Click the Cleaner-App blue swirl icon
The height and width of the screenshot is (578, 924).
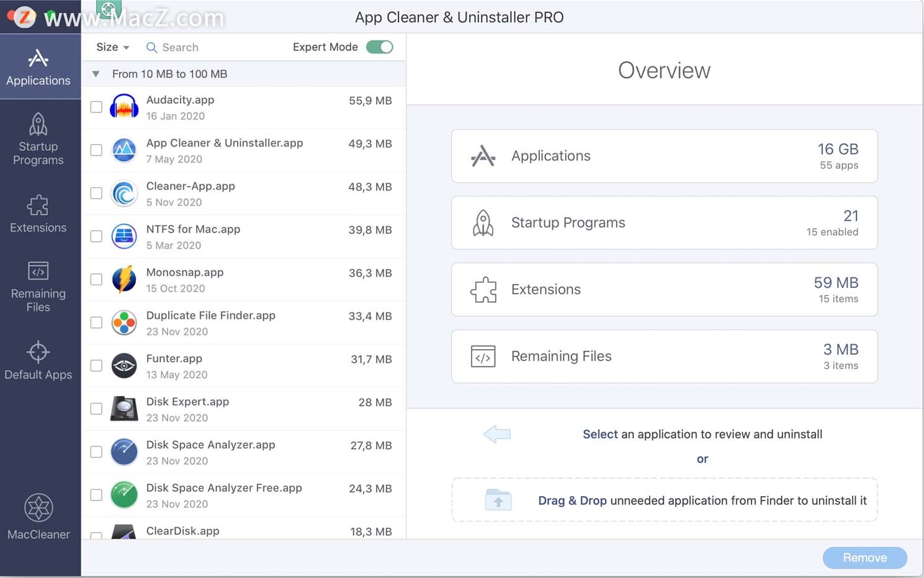click(124, 193)
